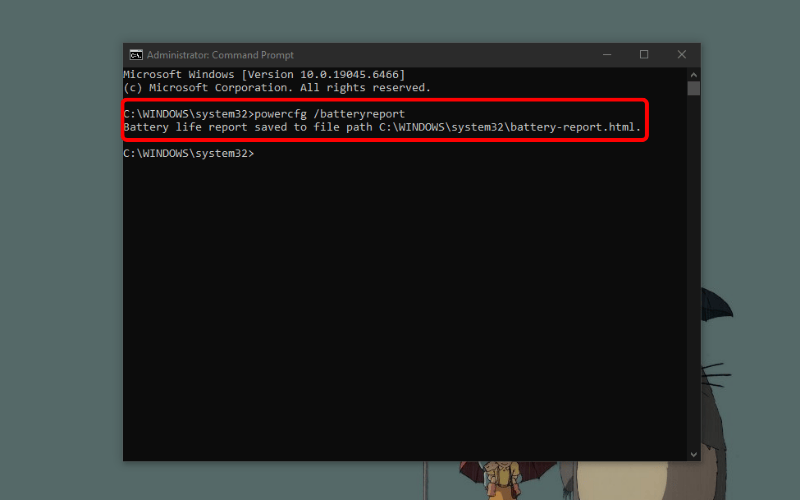The image size is (800, 500).
Task: Click the vertical scrollbar thumb
Action: coord(694,88)
